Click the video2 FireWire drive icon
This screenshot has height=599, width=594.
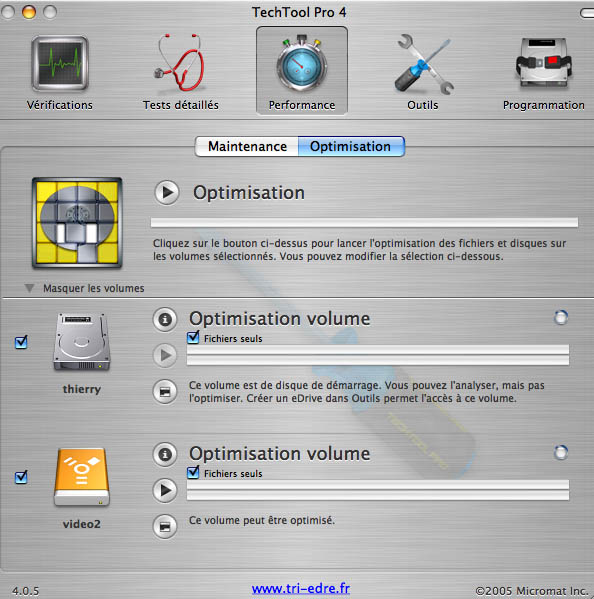pos(82,478)
